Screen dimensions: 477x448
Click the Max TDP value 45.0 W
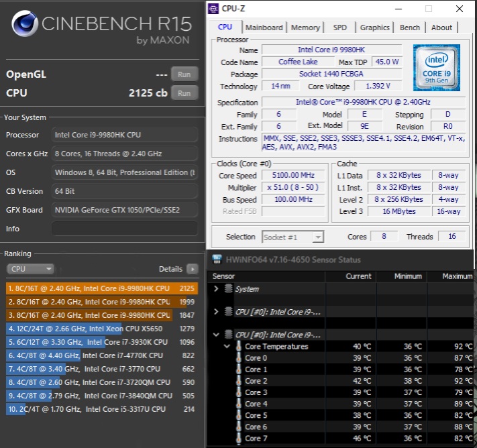(387, 62)
